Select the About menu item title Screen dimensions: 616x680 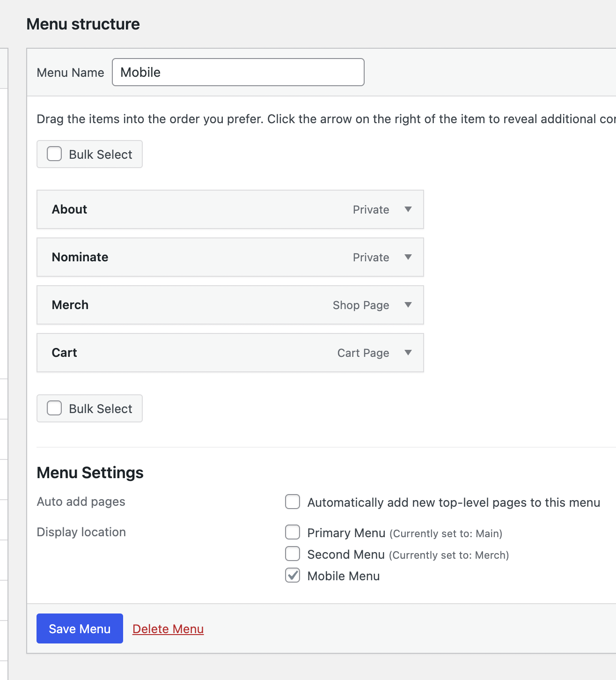pyautogui.click(x=69, y=209)
